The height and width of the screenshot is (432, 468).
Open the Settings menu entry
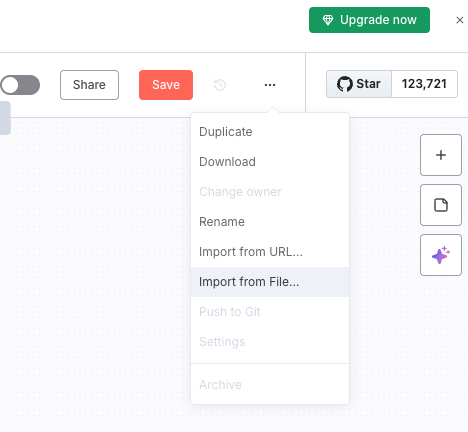coord(270,342)
